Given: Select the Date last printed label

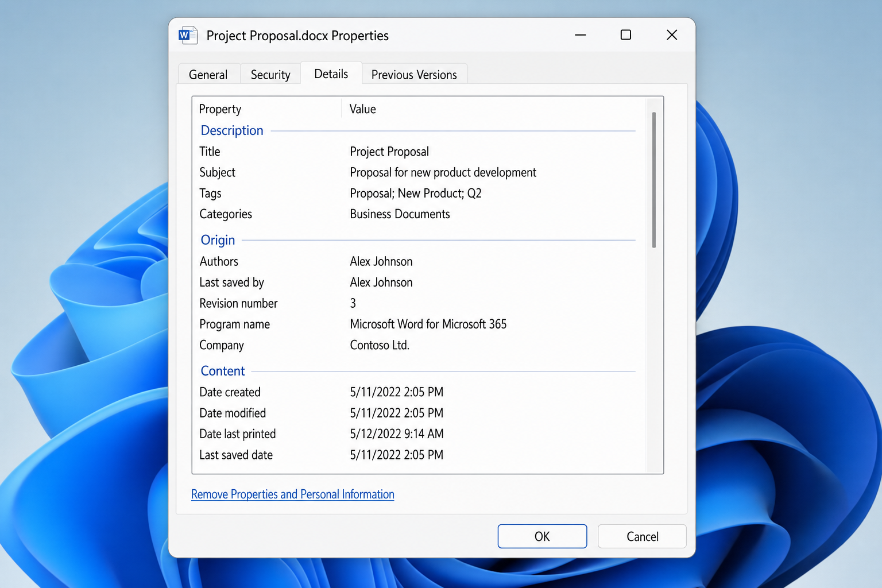Looking at the screenshot, I should [x=238, y=434].
